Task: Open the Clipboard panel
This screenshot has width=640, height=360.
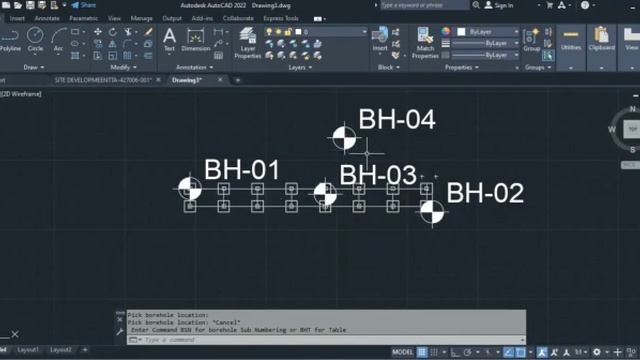Action: pos(602,40)
